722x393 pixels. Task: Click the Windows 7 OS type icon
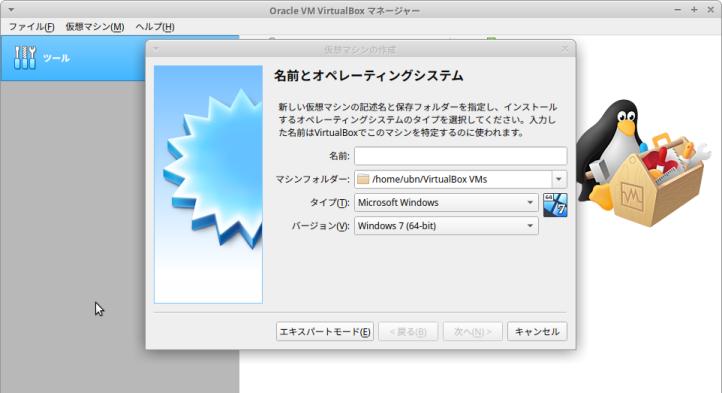(555, 205)
